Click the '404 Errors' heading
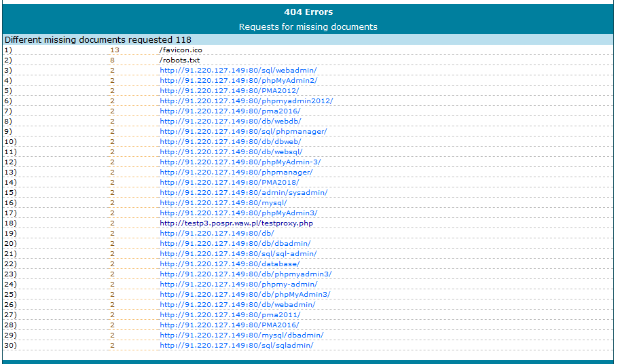The height and width of the screenshot is (364, 618). click(x=308, y=12)
